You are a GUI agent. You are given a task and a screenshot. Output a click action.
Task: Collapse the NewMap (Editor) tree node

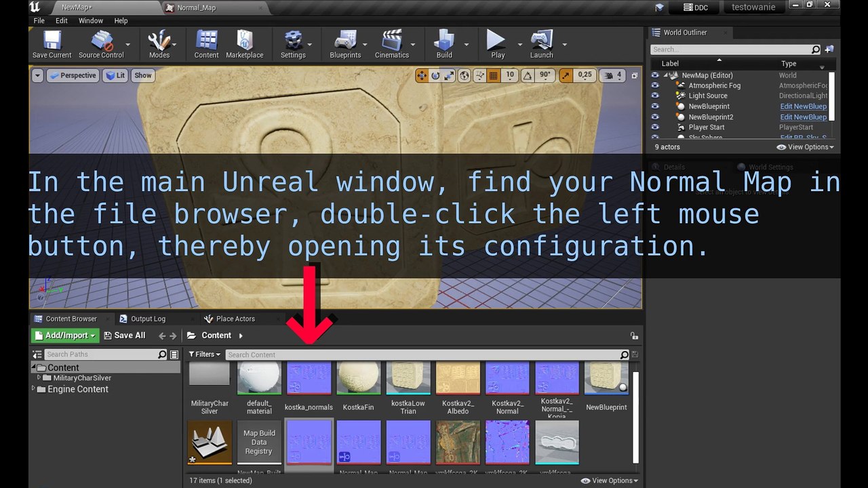pos(667,75)
